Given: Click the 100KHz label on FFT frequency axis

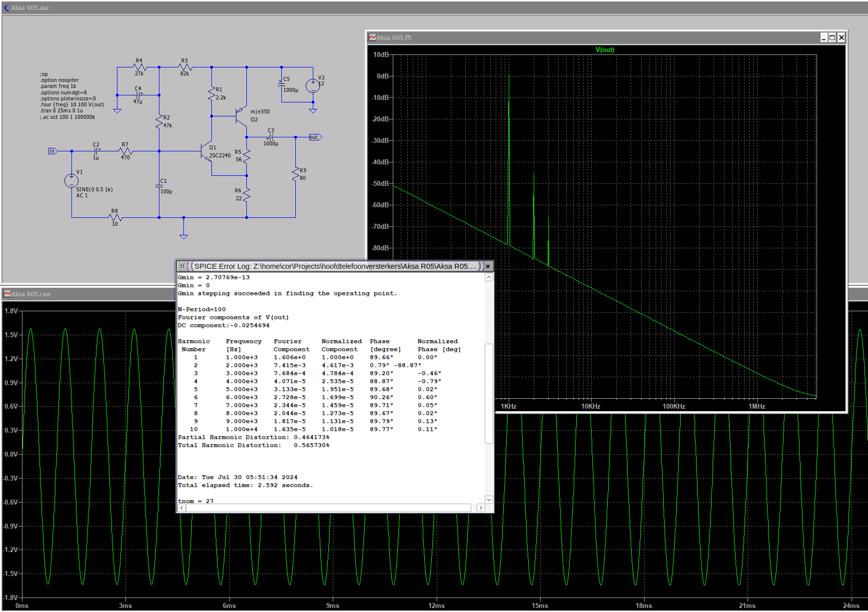Looking at the screenshot, I should pyautogui.click(x=674, y=406).
